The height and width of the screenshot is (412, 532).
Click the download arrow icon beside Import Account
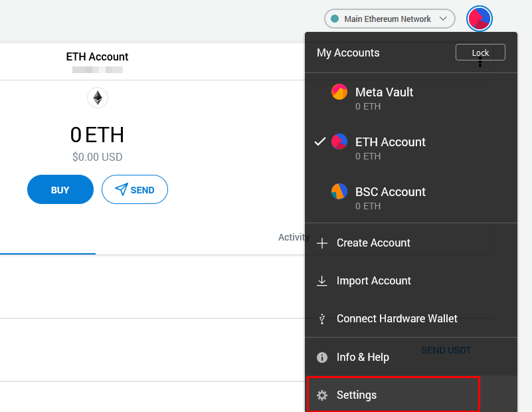click(322, 280)
